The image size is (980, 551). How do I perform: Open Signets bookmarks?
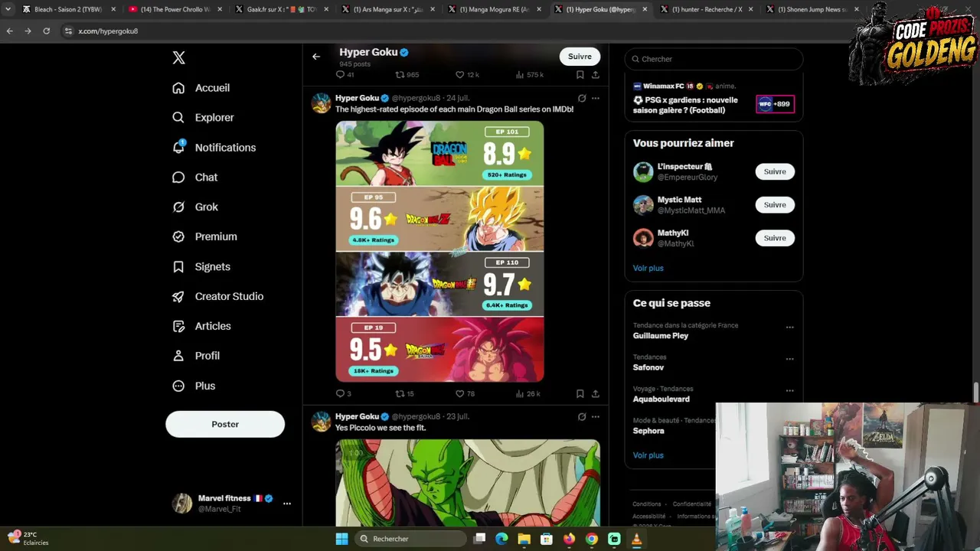point(201,266)
